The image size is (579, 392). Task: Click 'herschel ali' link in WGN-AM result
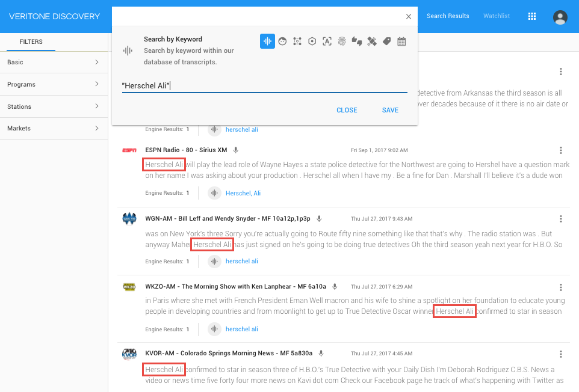point(242,261)
